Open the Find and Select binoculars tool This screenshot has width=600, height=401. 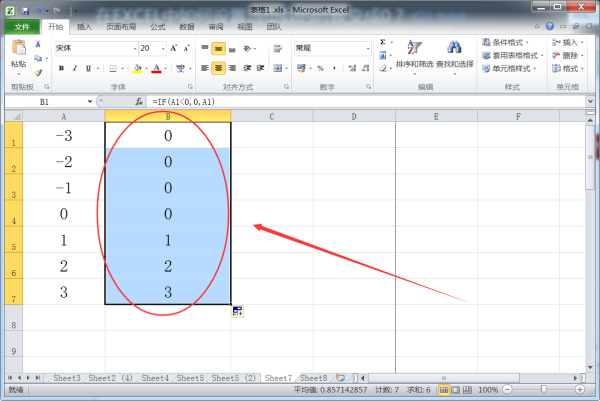[453, 54]
